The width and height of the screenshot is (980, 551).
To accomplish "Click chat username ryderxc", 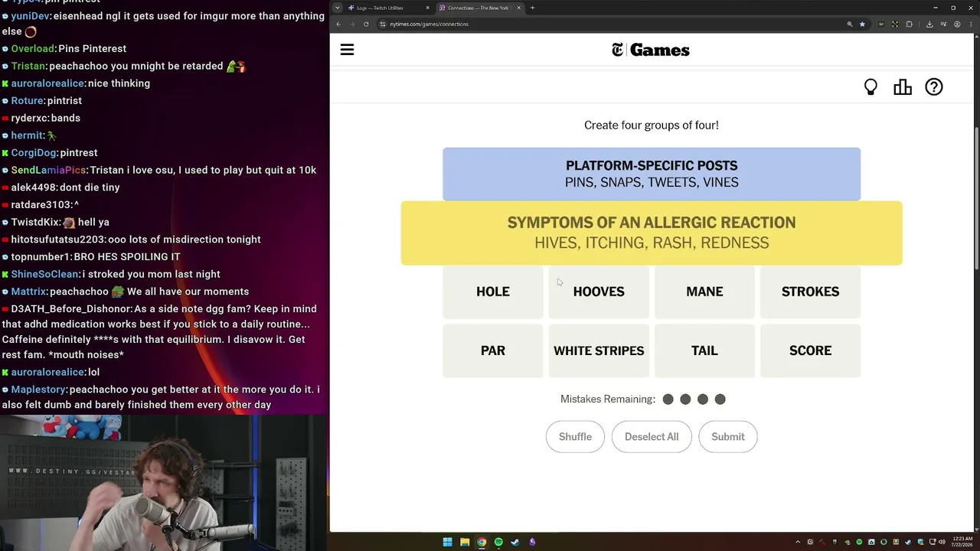I will [x=29, y=118].
